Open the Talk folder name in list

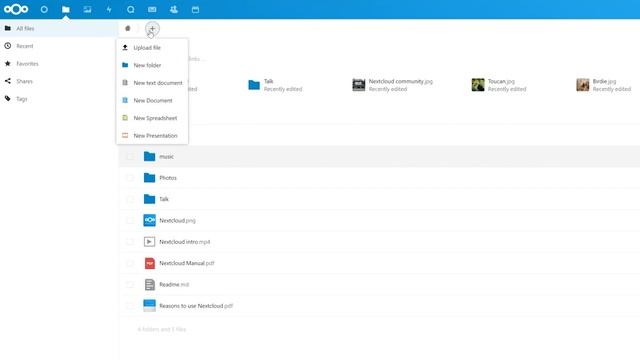click(x=164, y=199)
